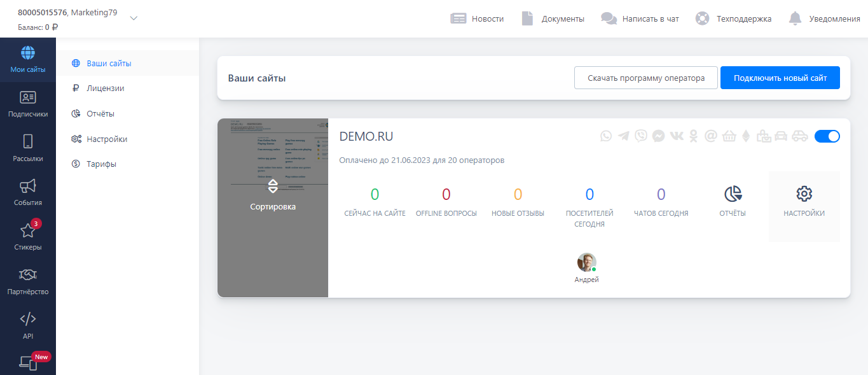Viewport: 868px width, 375px height.
Task: Click Подключить новый сайт button
Action: click(x=780, y=78)
